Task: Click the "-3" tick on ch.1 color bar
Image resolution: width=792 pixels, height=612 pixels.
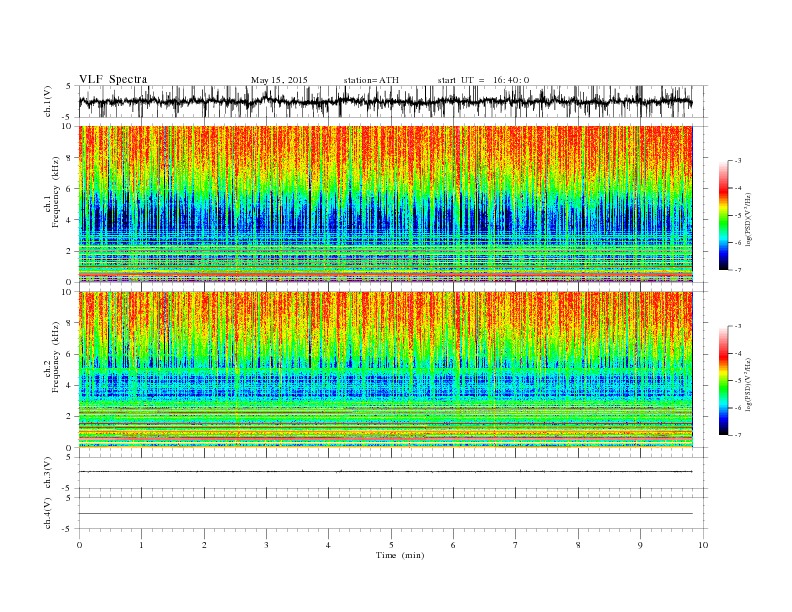Action: point(738,161)
